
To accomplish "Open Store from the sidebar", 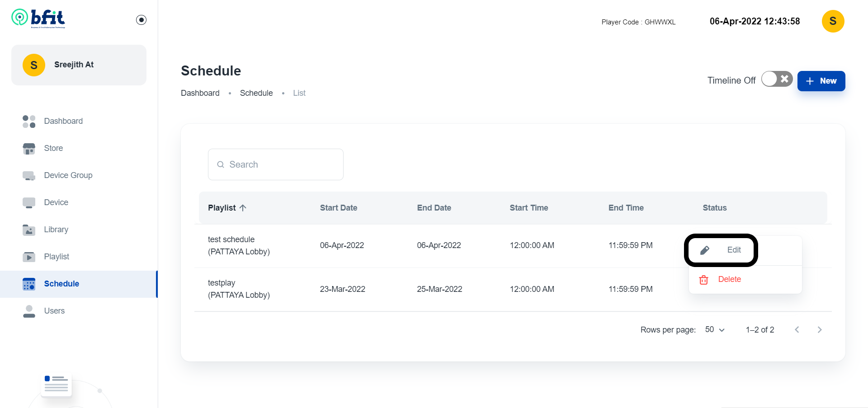I will pos(79,148).
